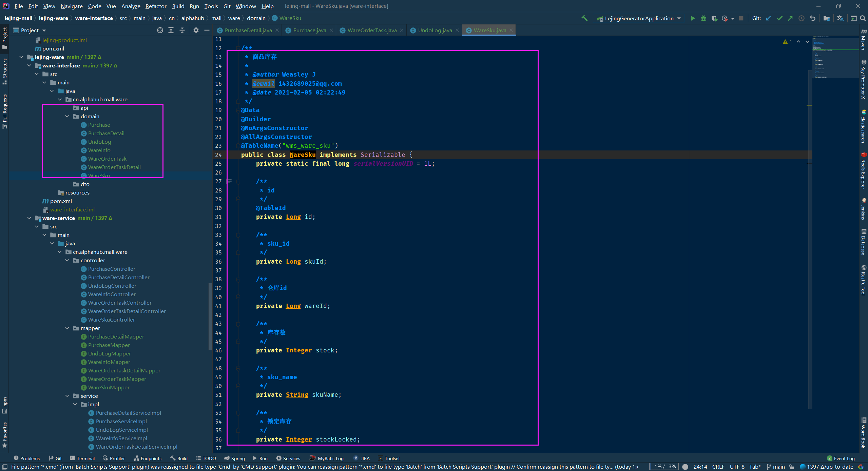The height and width of the screenshot is (471, 868).
Task: Open the Database side panel
Action: 864,242
